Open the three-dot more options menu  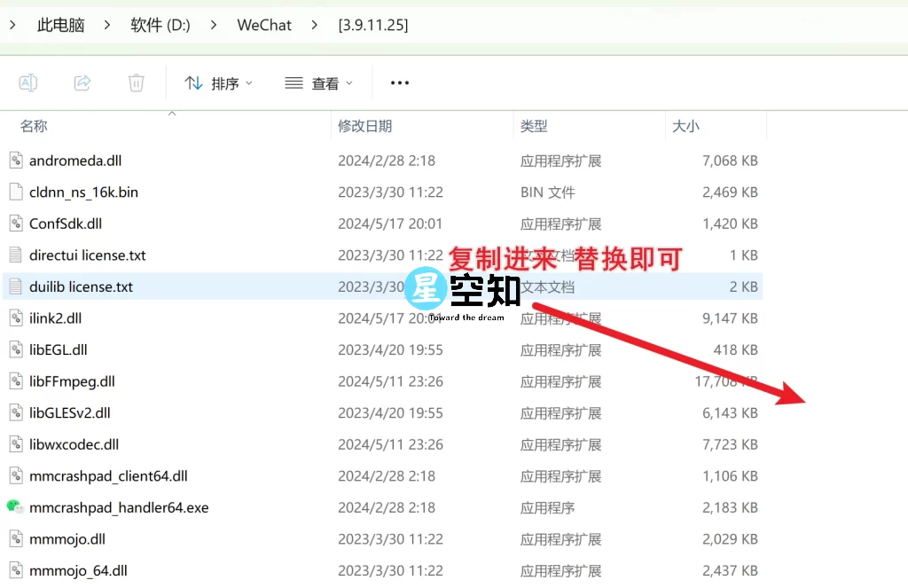pyautogui.click(x=400, y=82)
